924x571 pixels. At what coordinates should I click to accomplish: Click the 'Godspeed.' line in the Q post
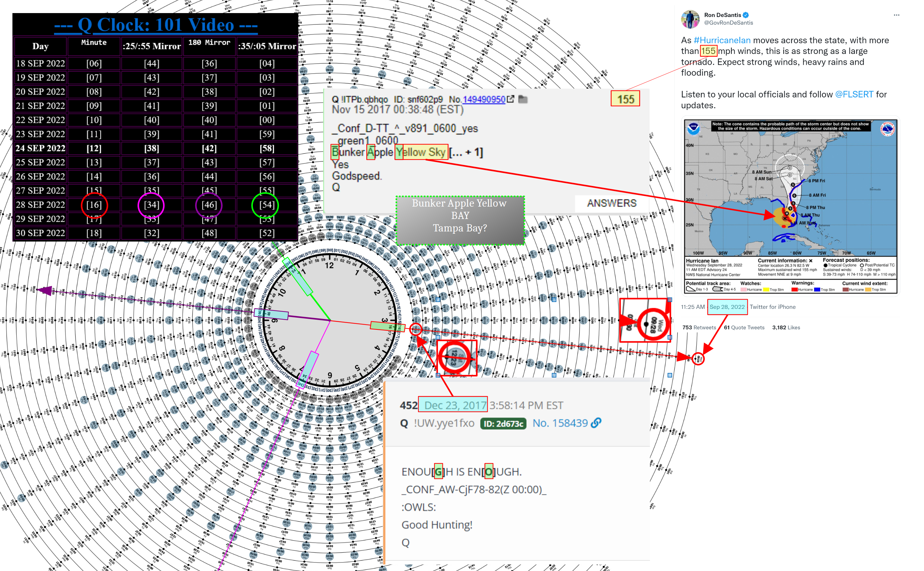pos(357,176)
